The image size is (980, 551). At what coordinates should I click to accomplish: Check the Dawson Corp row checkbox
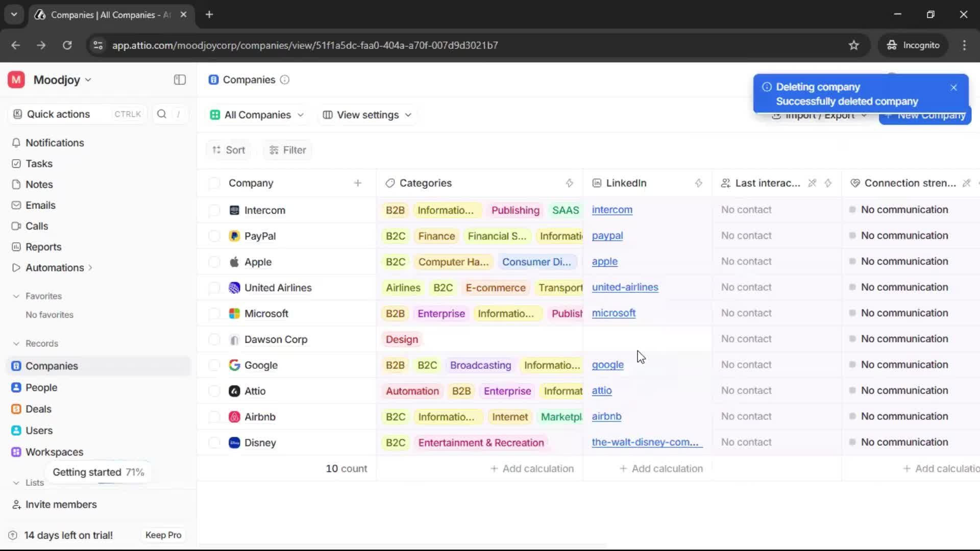(214, 340)
